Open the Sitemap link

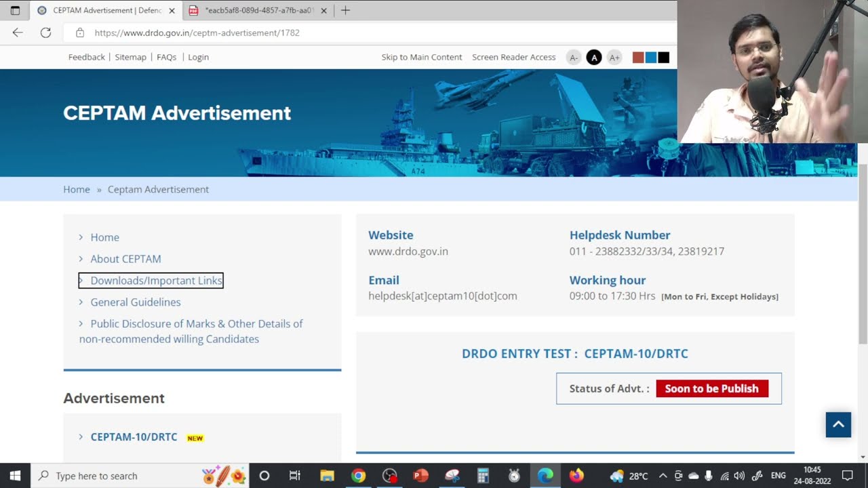130,57
